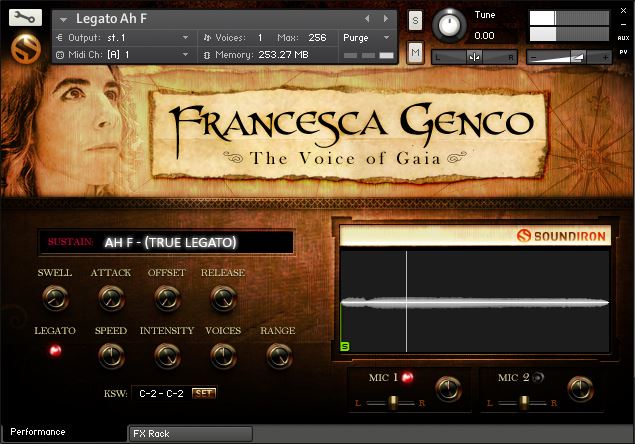Click the MIC 1 pan slider
635x444 pixels.
[x=396, y=402]
